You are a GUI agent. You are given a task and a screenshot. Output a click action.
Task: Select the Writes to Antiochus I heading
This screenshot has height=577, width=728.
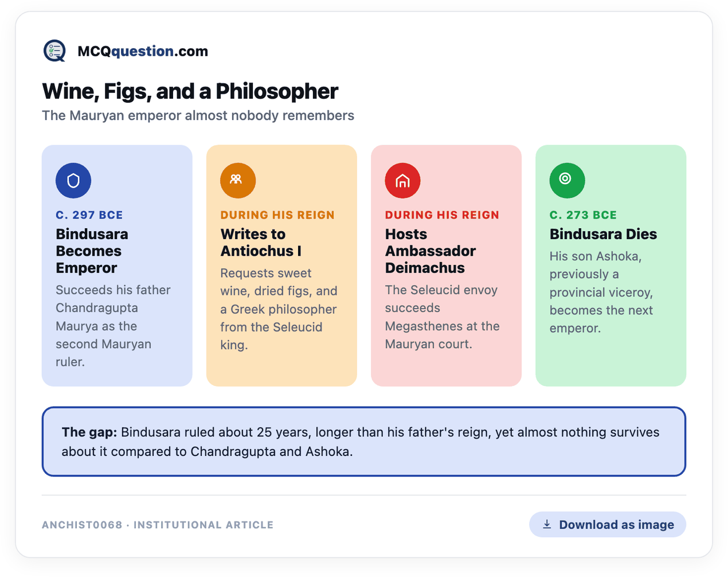pos(261,243)
